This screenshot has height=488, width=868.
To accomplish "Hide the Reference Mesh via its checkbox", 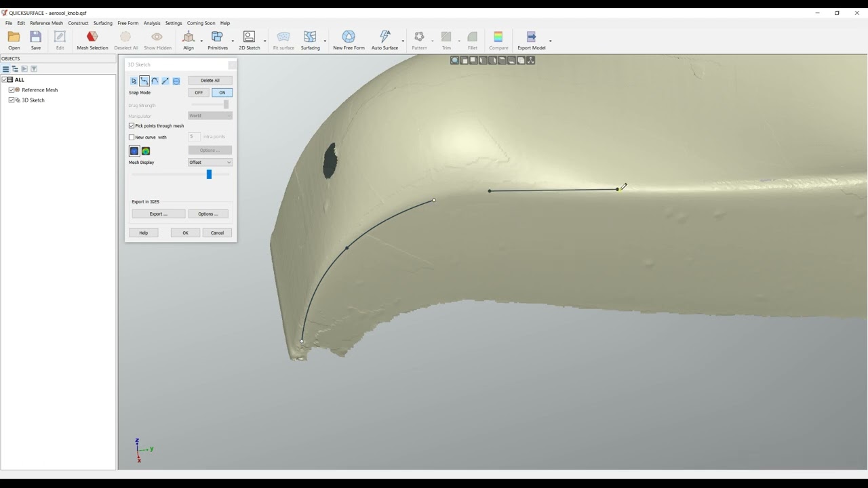I will pyautogui.click(x=12, y=89).
